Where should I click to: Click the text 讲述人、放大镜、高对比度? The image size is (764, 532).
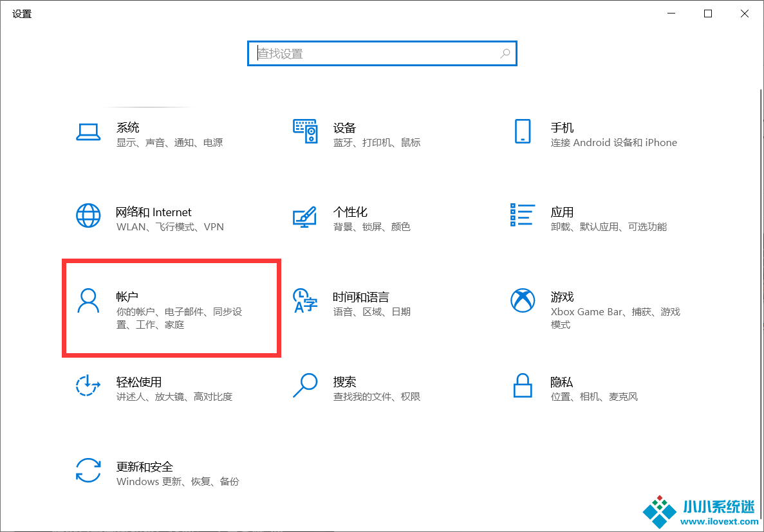click(x=174, y=396)
